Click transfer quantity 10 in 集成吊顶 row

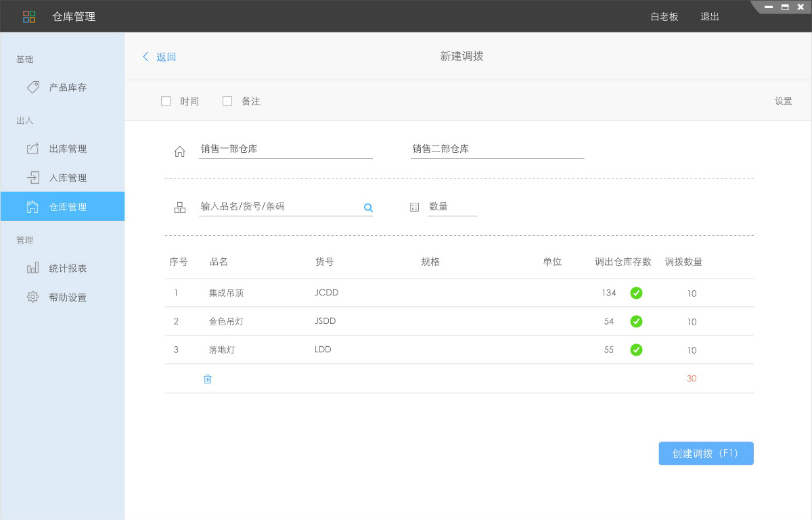pyautogui.click(x=692, y=293)
